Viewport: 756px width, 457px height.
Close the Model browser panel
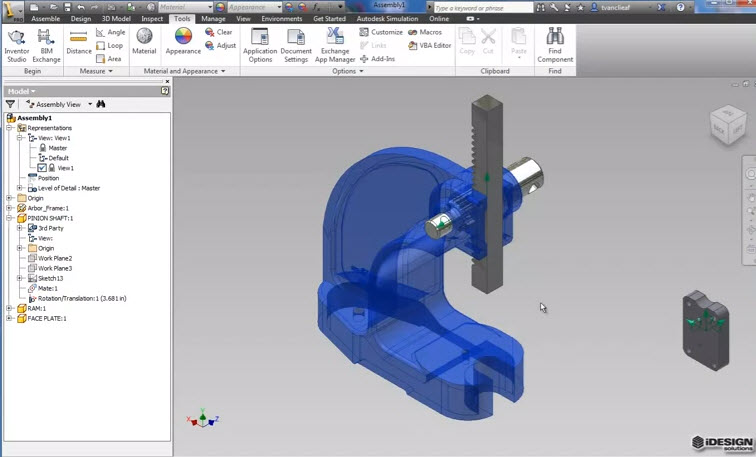[167, 81]
